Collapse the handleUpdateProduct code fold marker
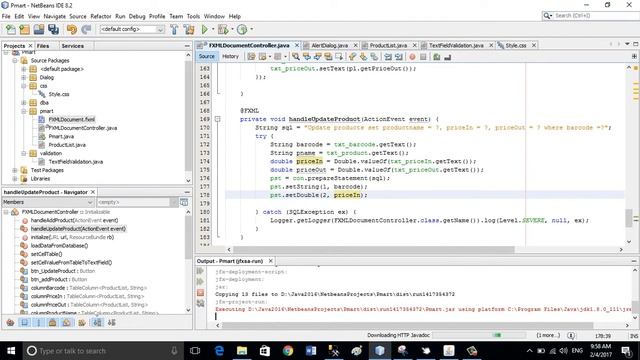This screenshot has width=640, height=360. 218,119
